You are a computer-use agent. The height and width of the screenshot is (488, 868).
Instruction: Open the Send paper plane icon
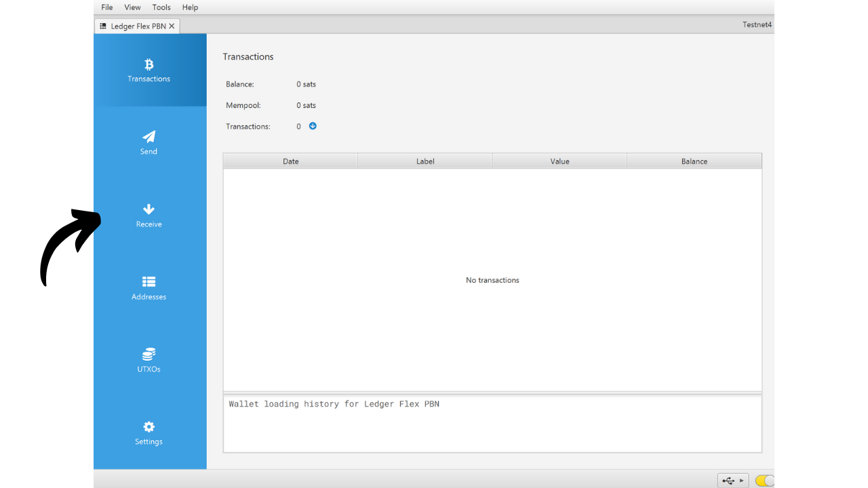(x=149, y=137)
